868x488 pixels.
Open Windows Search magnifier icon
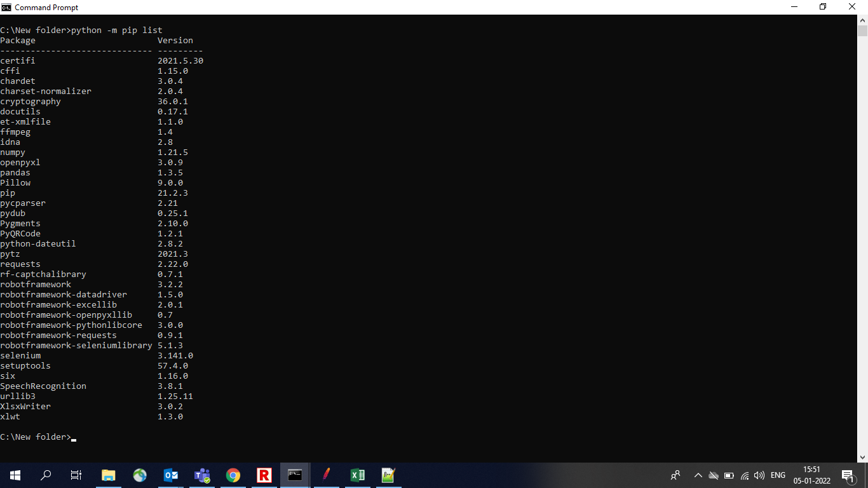pos(46,475)
